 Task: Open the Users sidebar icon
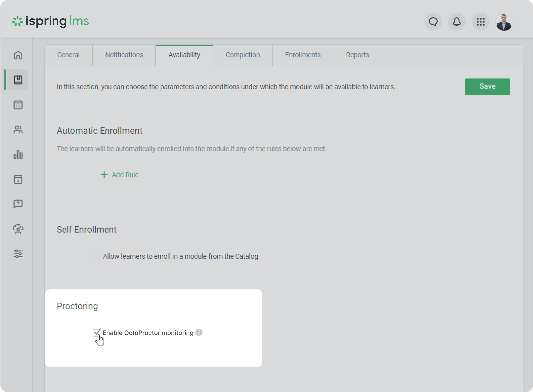[x=18, y=130]
